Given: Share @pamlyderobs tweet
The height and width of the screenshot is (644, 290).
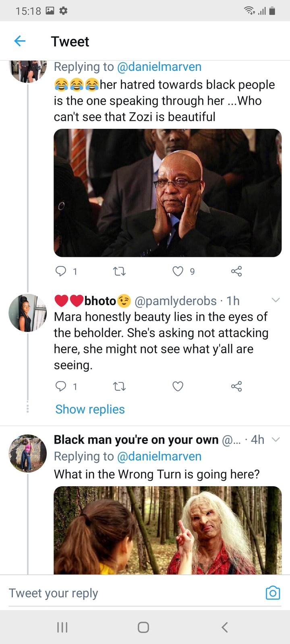Looking at the screenshot, I should point(236,386).
